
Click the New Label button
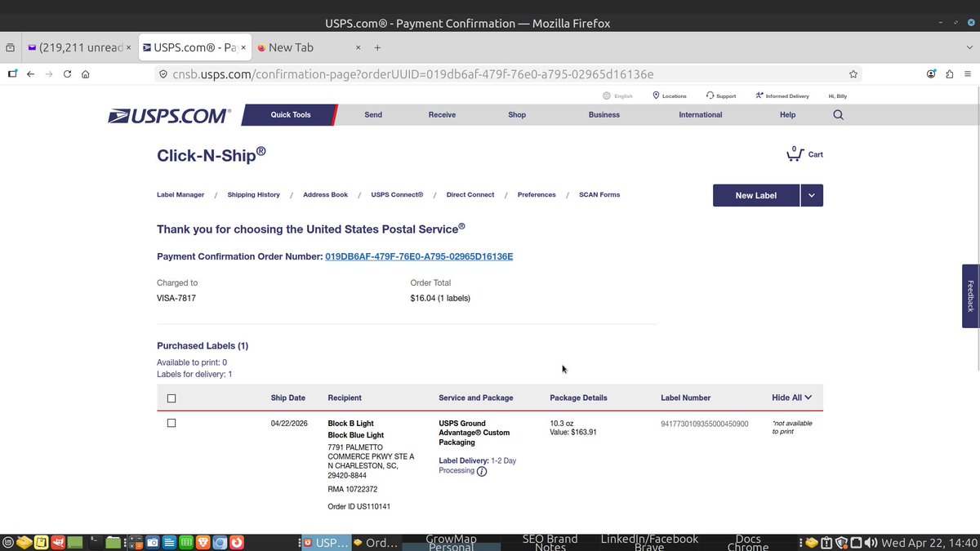coord(756,195)
